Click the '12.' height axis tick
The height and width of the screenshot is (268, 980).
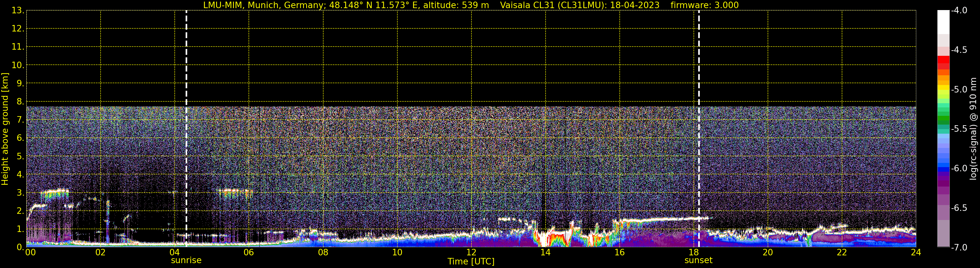click(x=18, y=29)
